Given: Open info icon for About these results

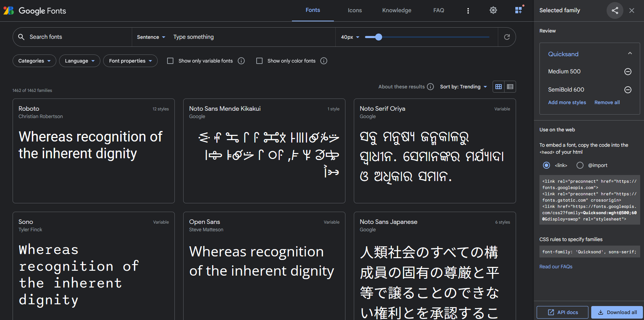Looking at the screenshot, I should coord(430,87).
